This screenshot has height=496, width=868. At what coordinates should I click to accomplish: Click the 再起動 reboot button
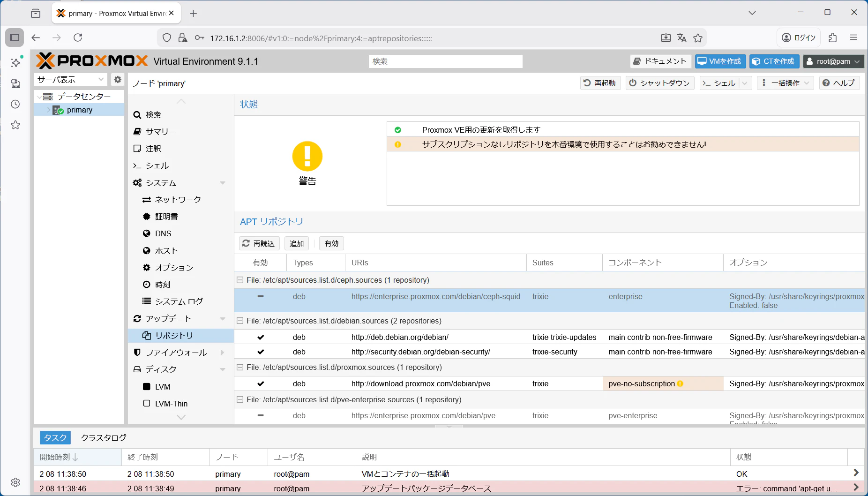pos(600,83)
